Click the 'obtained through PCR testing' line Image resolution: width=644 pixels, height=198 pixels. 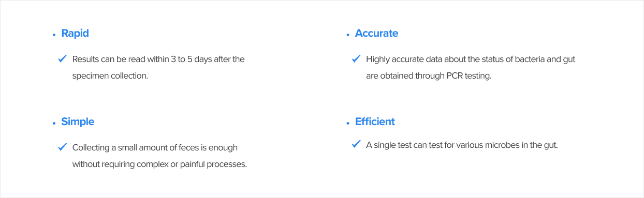tap(429, 76)
